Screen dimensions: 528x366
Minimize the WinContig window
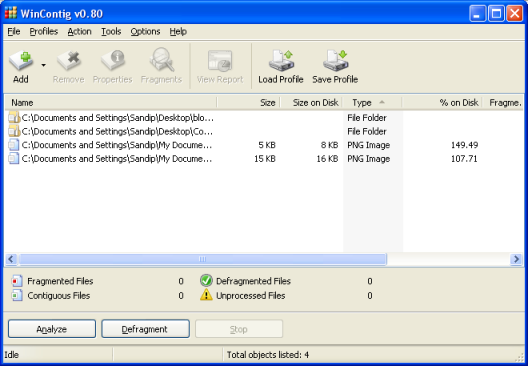[x=477, y=14]
